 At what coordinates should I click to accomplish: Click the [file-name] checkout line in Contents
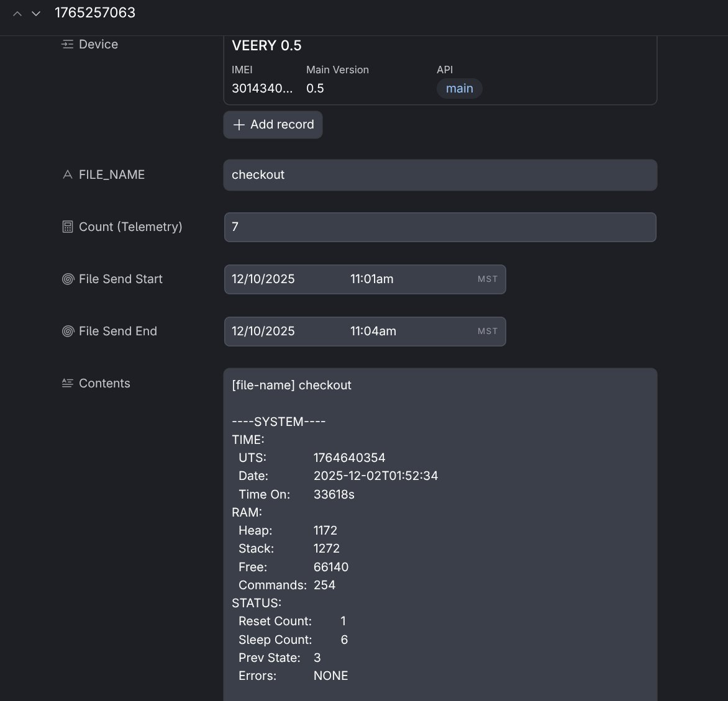[x=291, y=386]
